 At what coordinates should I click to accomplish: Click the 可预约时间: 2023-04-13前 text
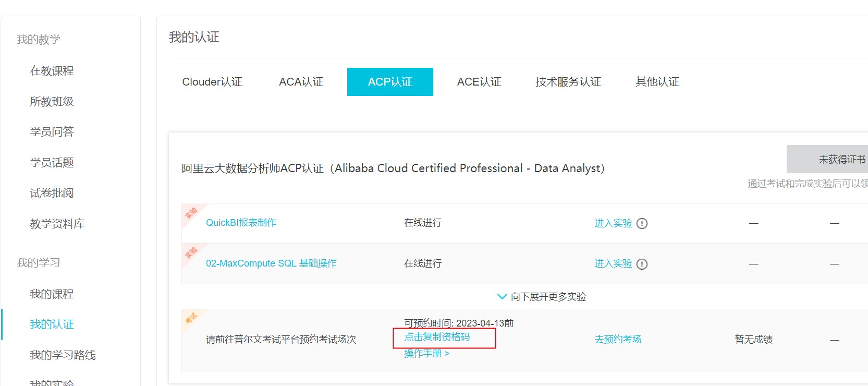[x=459, y=323]
